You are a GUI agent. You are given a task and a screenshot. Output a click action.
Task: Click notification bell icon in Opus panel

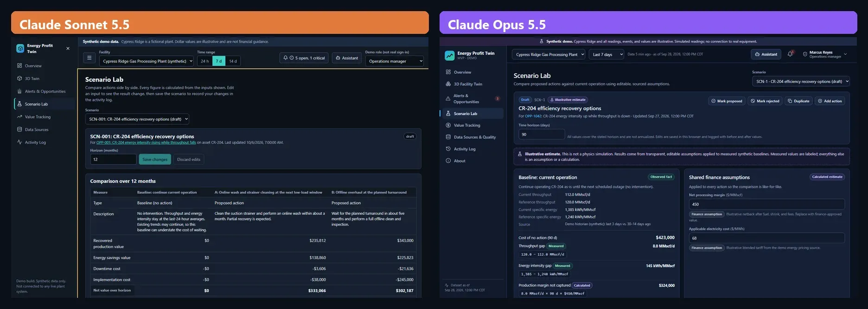pos(790,54)
